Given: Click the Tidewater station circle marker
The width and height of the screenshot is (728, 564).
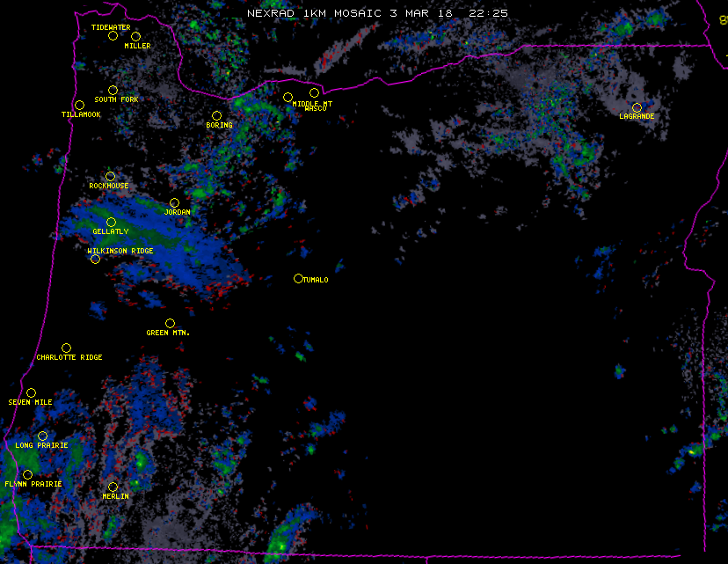Looking at the screenshot, I should pos(113,36).
